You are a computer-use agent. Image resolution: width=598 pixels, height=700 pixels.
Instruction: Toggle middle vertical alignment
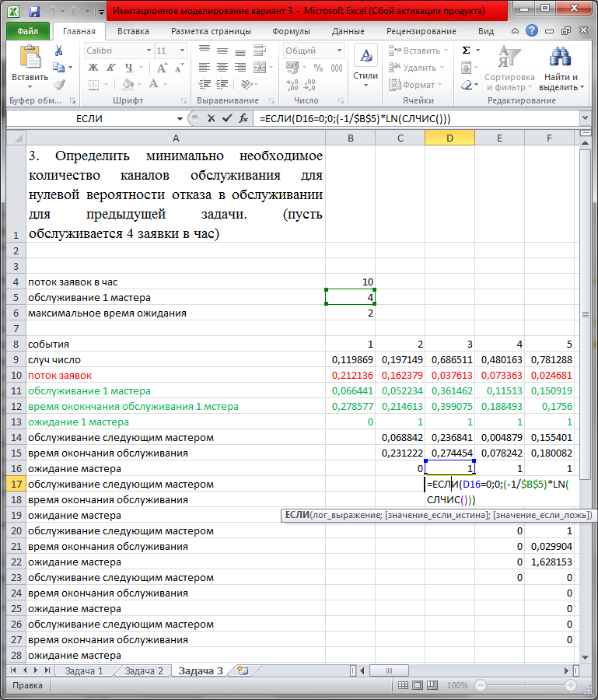[x=222, y=50]
